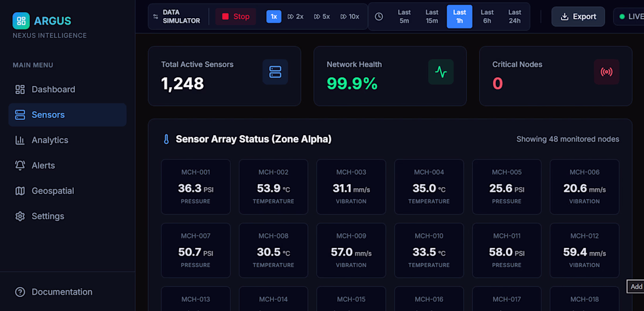Click the Critical Nodes value 0
The height and width of the screenshot is (311, 644).
(498, 84)
